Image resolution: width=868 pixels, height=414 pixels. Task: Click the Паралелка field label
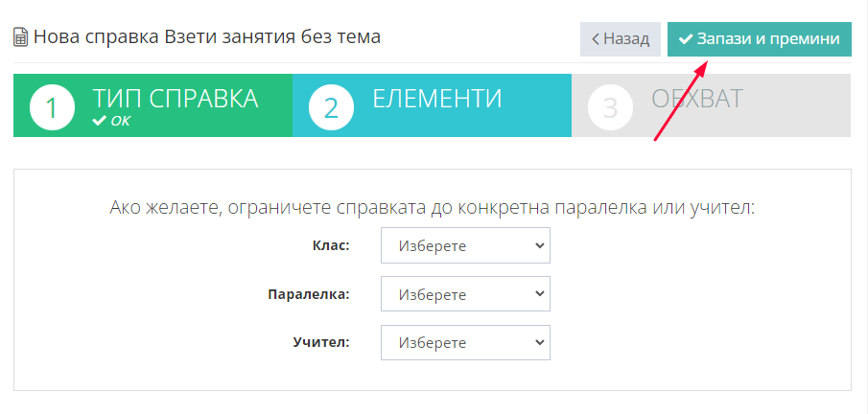pos(309,294)
